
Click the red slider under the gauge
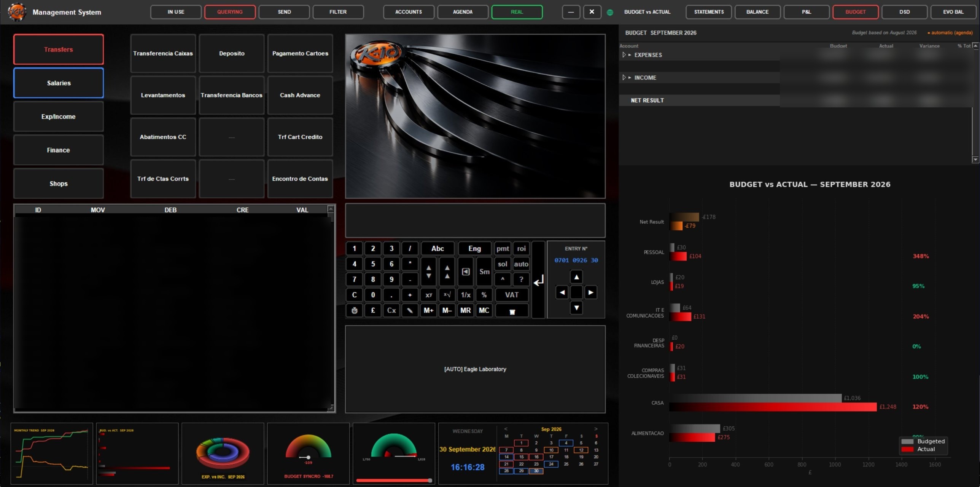coord(394,480)
